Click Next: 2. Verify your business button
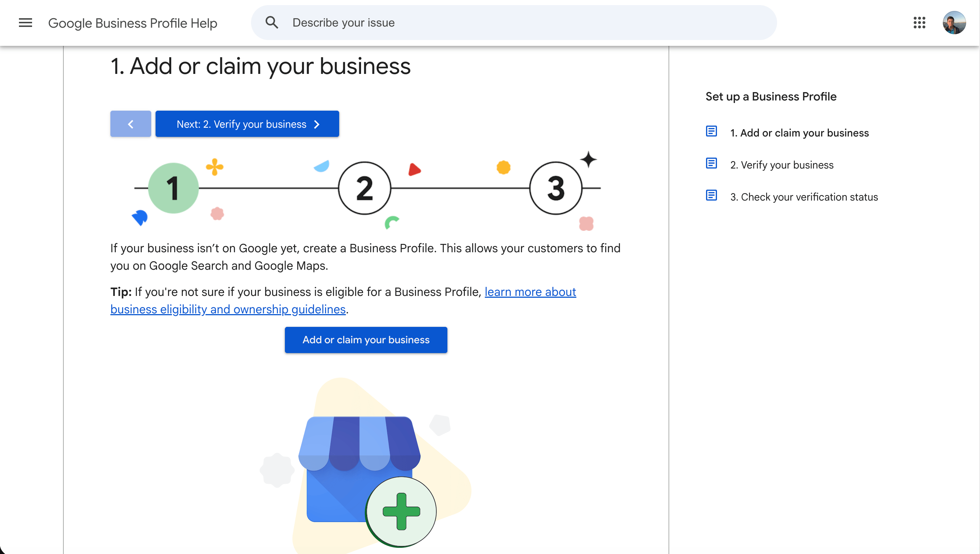The image size is (980, 554). click(x=247, y=124)
